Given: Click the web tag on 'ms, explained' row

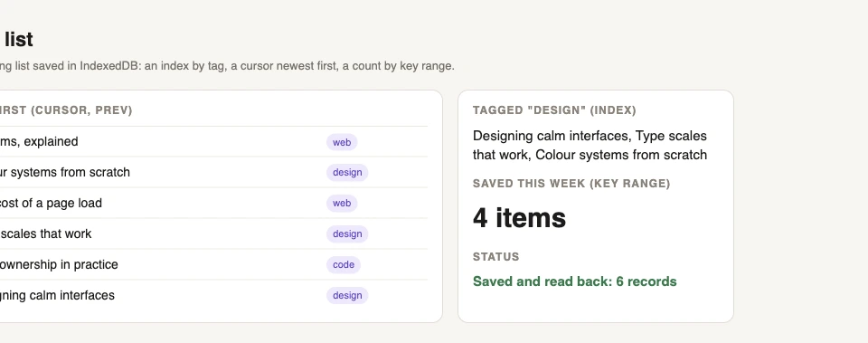Looking at the screenshot, I should [x=342, y=142].
